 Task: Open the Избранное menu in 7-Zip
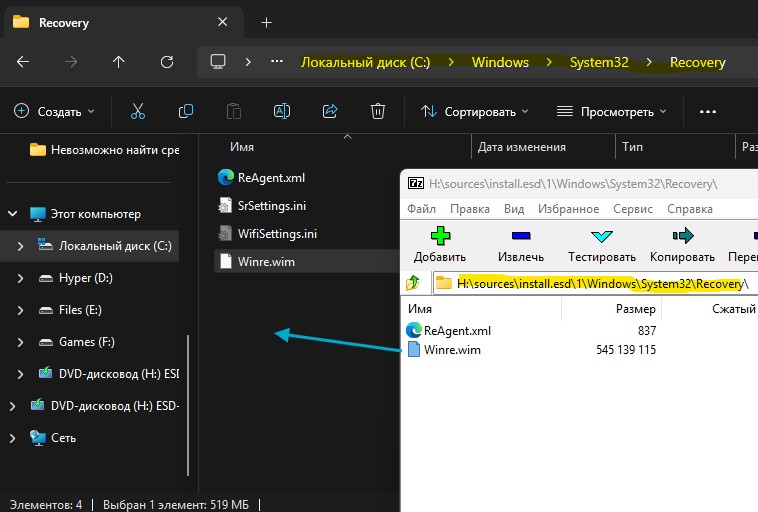point(568,209)
